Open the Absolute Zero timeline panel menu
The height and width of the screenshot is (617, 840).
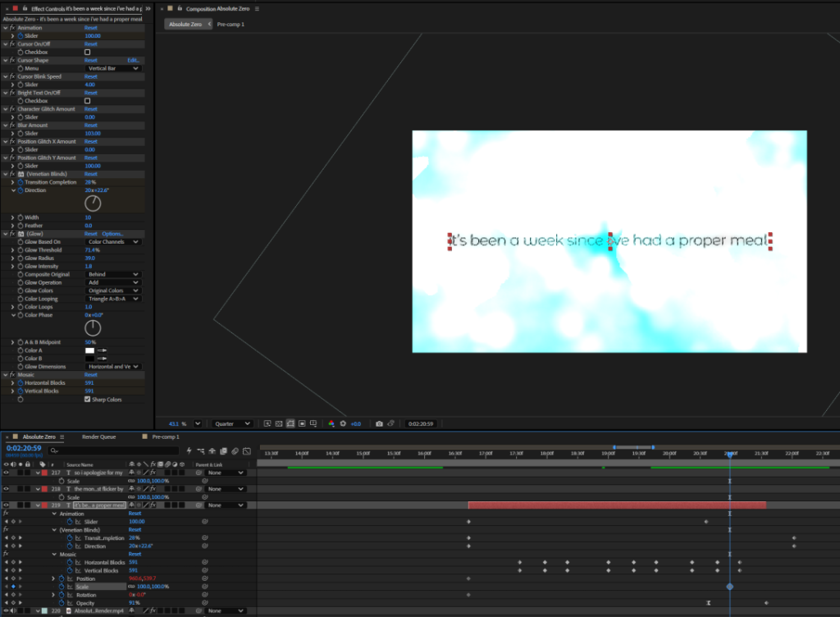click(62, 437)
